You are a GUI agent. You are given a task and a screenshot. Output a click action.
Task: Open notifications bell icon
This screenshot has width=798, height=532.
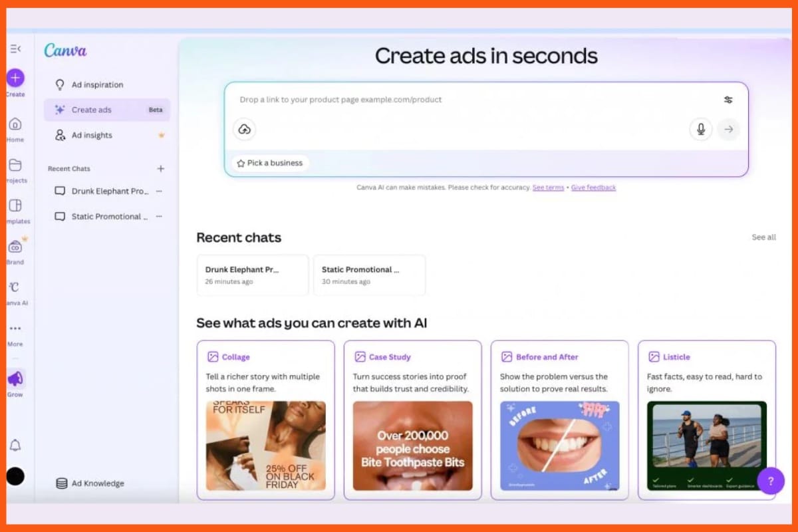[x=15, y=446]
